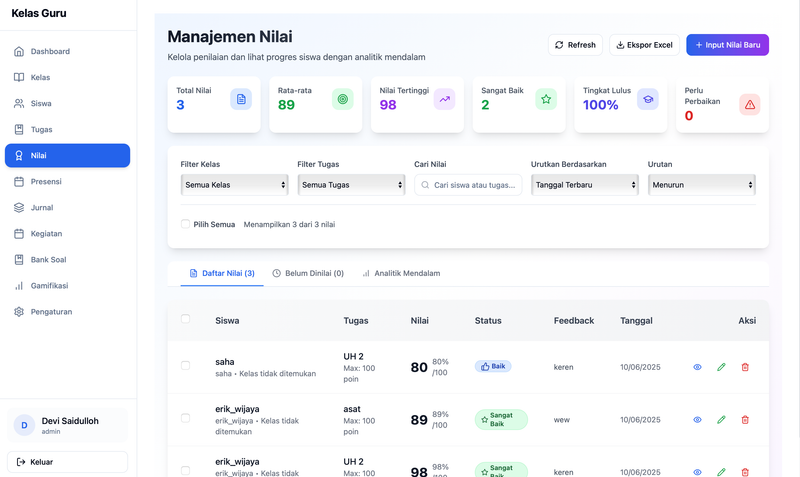Click the Input Nilai Baru button

point(727,45)
